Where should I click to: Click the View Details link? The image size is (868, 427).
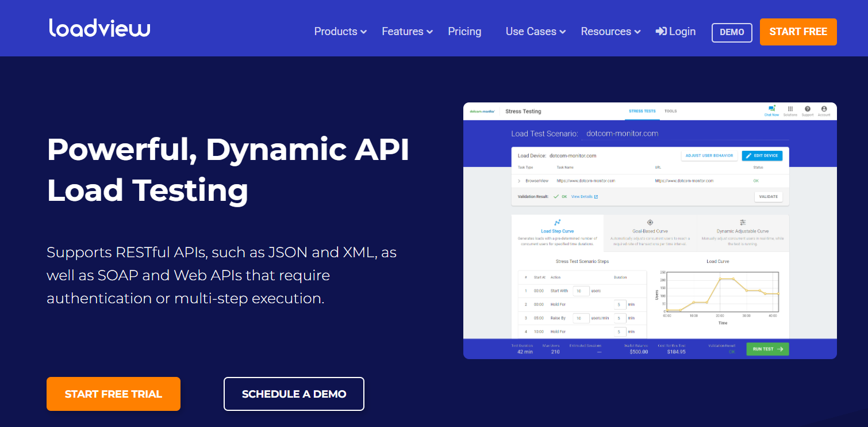tap(585, 197)
